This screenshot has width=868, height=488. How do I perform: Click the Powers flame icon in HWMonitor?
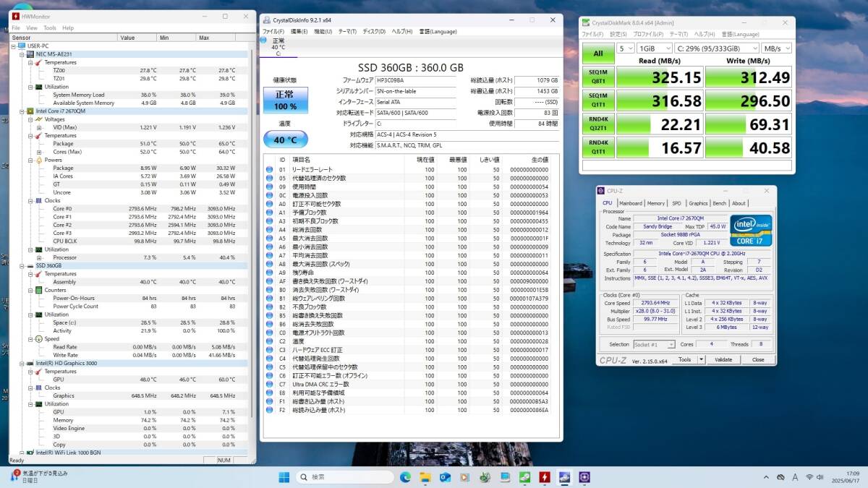(x=39, y=160)
